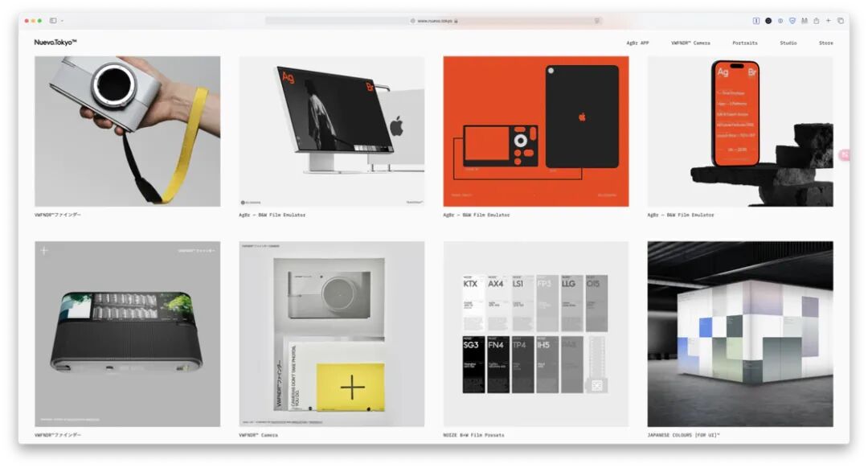Click 'NOIZE B+W Film Presets' caption
This screenshot has height=468, width=868.
click(473, 435)
